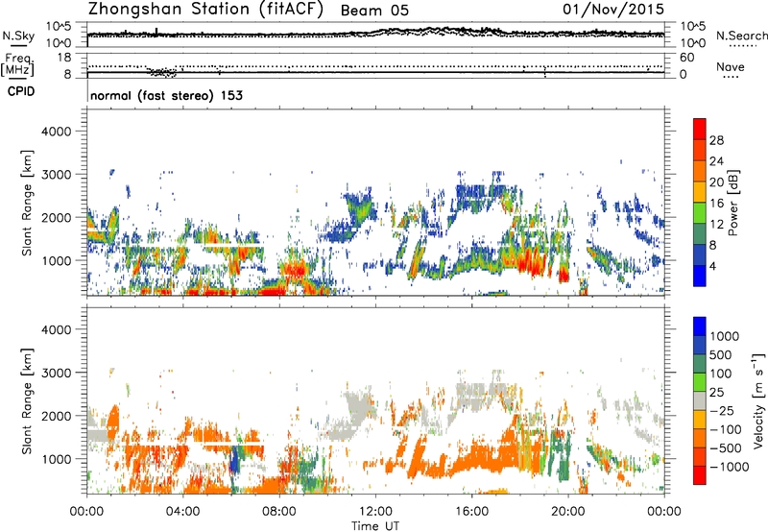Click the 16 tick on power colorbar
The width and height of the screenshot is (768, 532).
click(716, 204)
